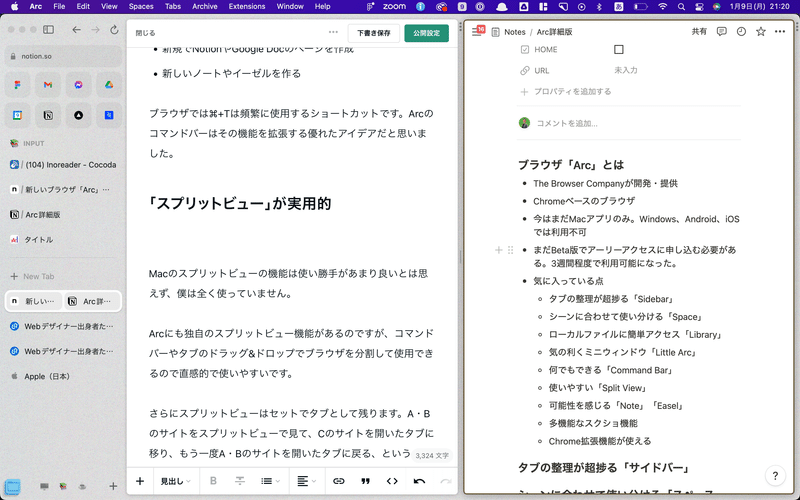The width and height of the screenshot is (800, 500).
Task: Click the Arc詳細版 breadcrumb title
Action: click(x=555, y=32)
